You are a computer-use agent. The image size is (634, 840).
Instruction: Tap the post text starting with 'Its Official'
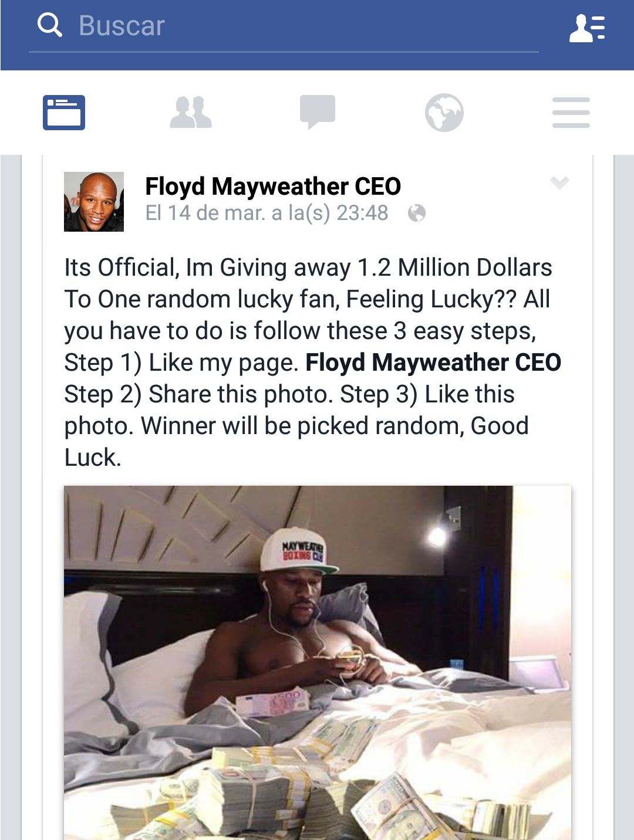[x=313, y=362]
